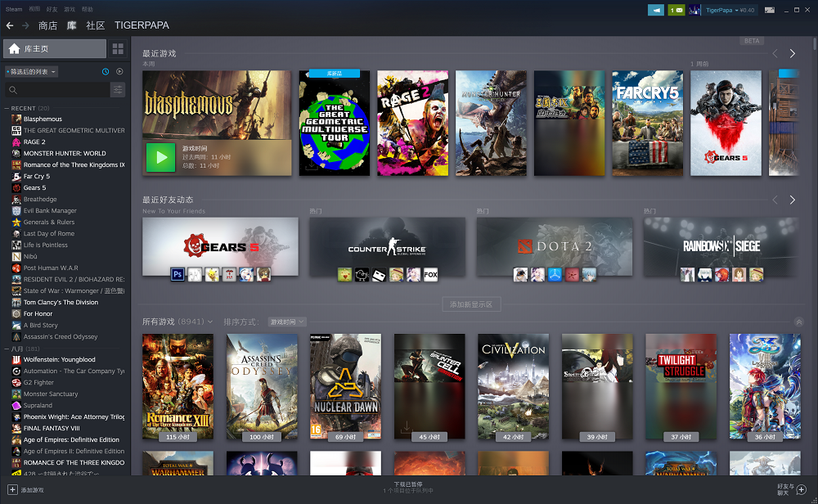The width and height of the screenshot is (818, 504).
Task: Open Assassin's Creed Odyssey cover
Action: pos(262,387)
